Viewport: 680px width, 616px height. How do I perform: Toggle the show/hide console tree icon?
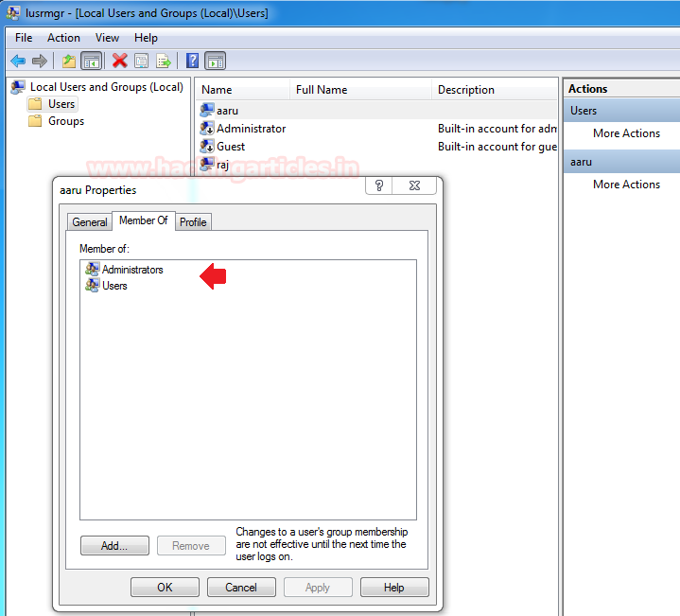pos(92,62)
